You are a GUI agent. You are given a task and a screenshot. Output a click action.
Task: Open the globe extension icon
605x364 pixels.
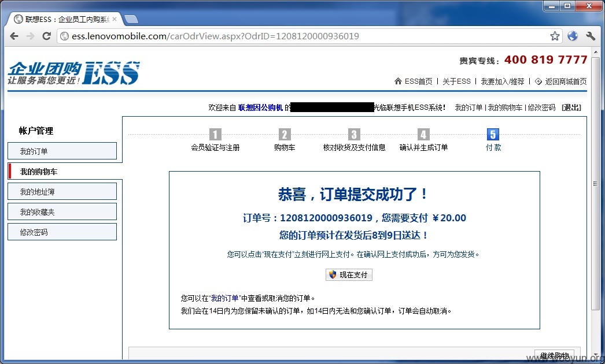click(573, 36)
